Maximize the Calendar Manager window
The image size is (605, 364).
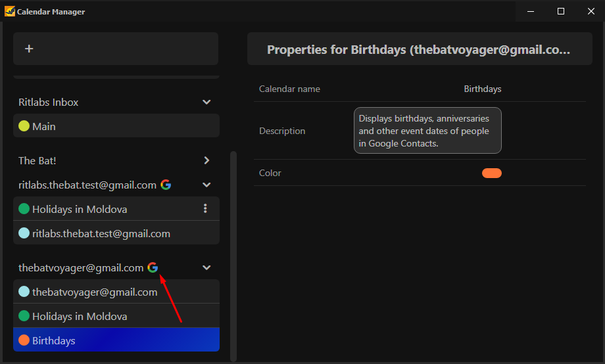coord(561,11)
